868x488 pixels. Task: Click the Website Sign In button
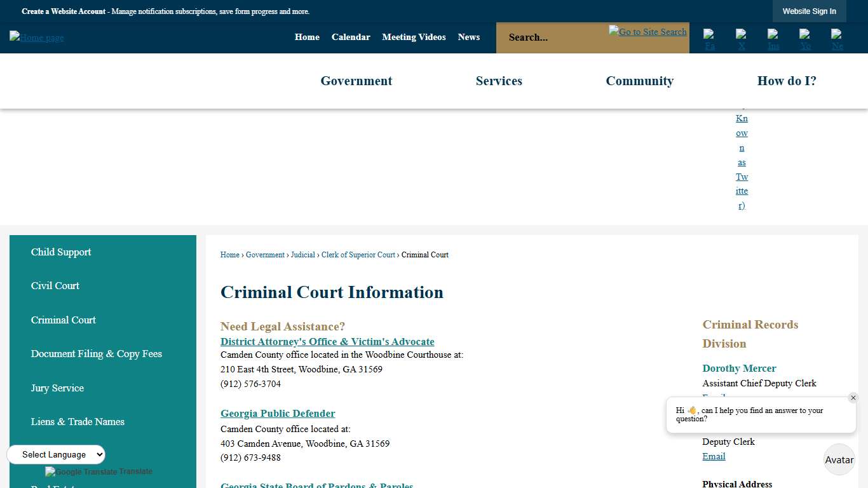(809, 11)
